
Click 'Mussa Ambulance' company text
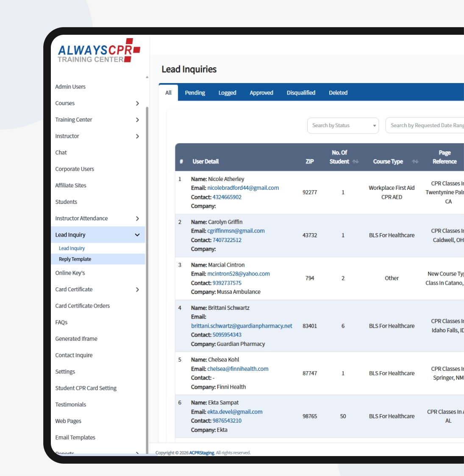(239, 292)
